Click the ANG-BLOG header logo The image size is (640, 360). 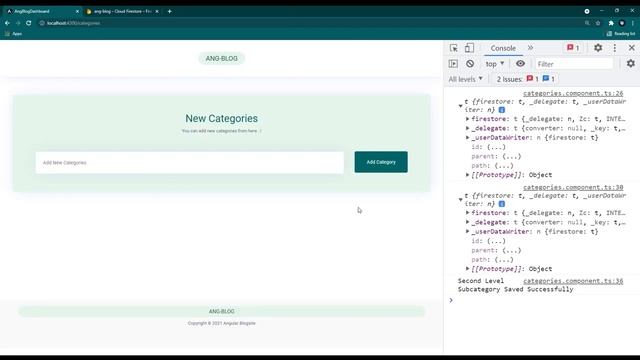click(222, 58)
